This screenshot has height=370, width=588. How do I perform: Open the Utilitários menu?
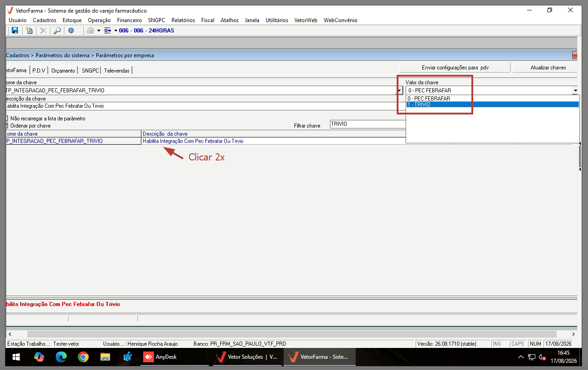(277, 20)
